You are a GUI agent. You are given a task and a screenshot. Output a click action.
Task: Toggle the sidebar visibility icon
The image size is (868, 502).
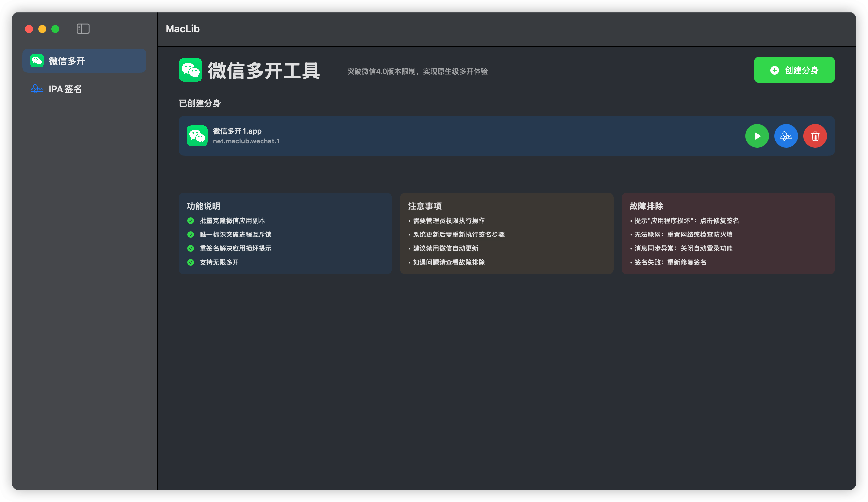click(83, 29)
